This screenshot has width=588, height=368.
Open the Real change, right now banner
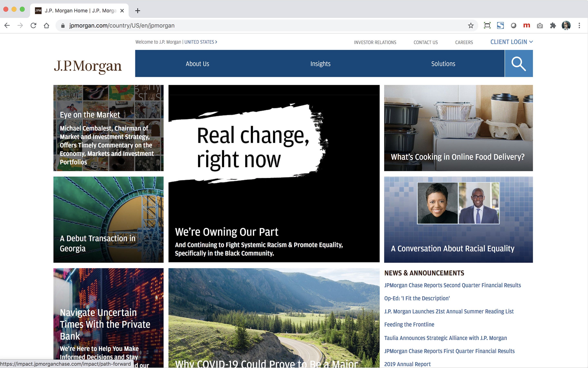274,174
